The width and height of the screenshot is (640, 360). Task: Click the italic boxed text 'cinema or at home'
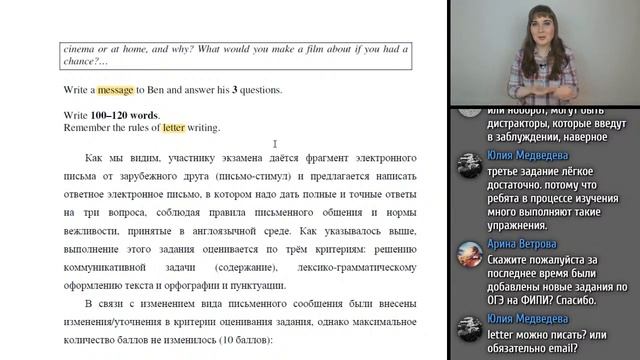[236, 56]
